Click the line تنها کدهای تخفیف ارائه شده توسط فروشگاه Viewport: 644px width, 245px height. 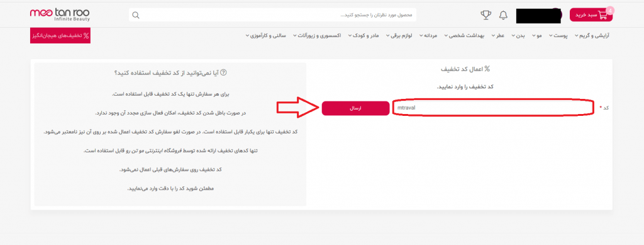[x=170, y=151]
